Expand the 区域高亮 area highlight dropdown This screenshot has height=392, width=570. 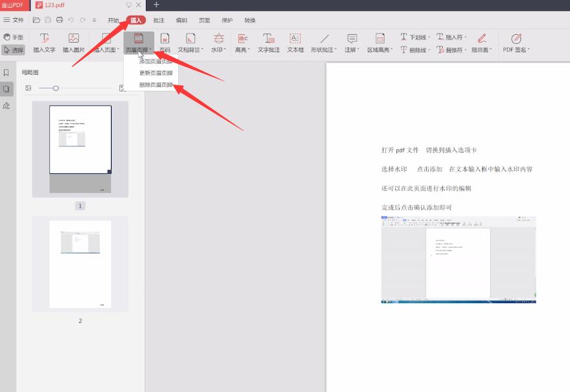[380, 43]
